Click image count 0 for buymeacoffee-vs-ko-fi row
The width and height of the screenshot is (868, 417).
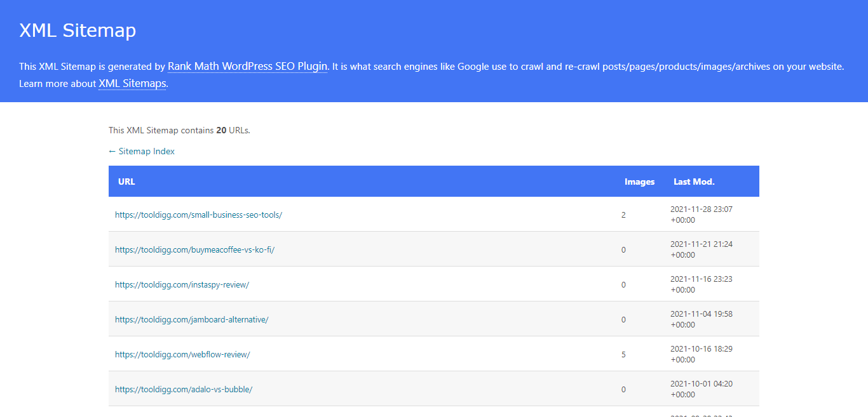coord(623,250)
